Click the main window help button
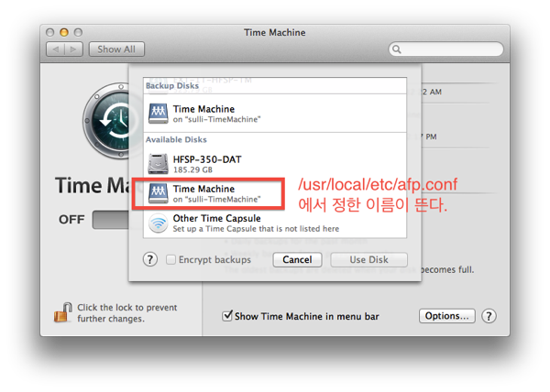Screen dimensions: 550x392 489,316
